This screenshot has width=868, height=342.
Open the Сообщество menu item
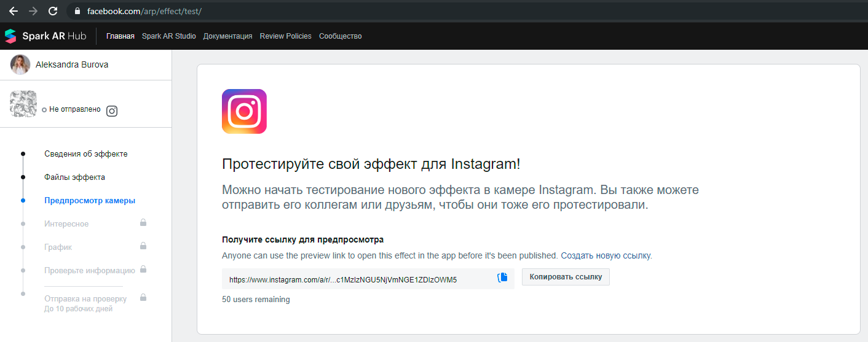(340, 36)
